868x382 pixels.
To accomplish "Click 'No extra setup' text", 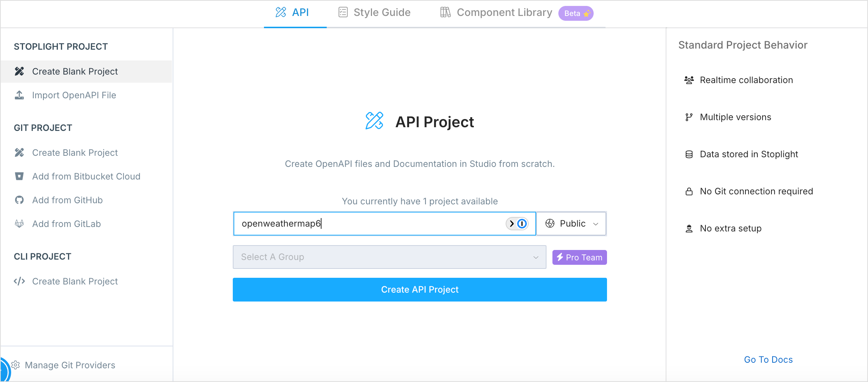I will 731,228.
